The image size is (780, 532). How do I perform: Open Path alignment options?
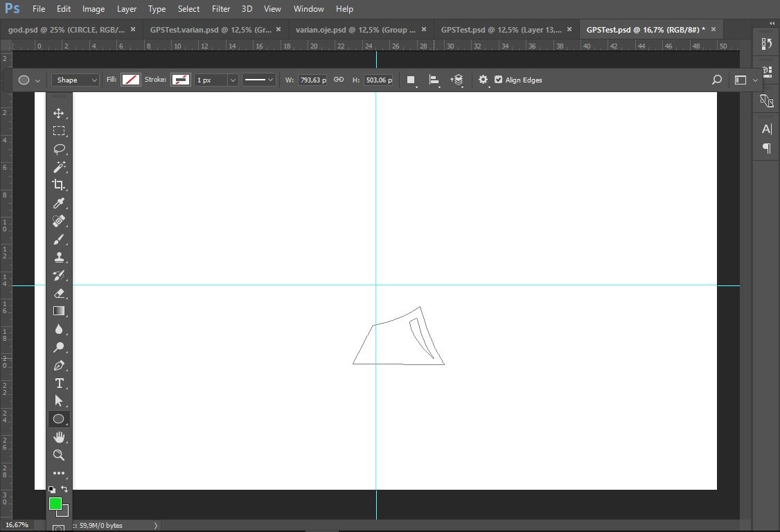point(434,80)
